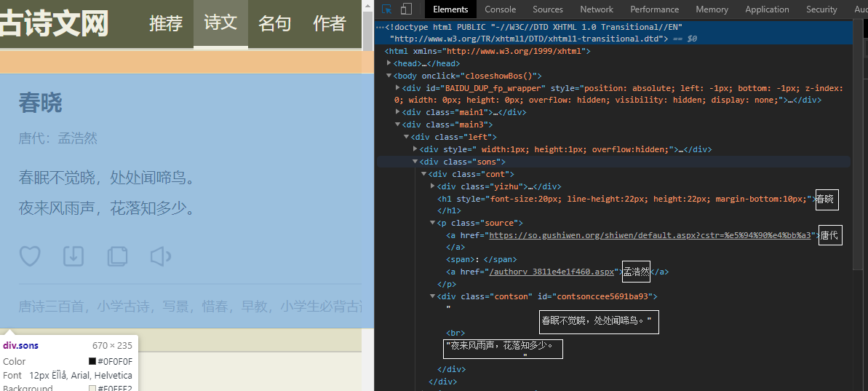
Task: Click the #0F0F0F color swatch in tooltip
Action: [92, 362]
